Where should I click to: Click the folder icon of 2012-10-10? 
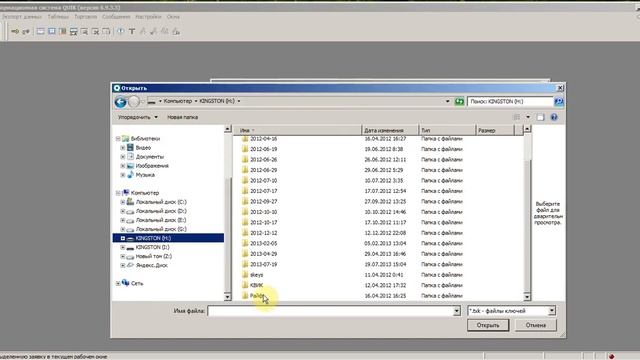tap(245, 212)
